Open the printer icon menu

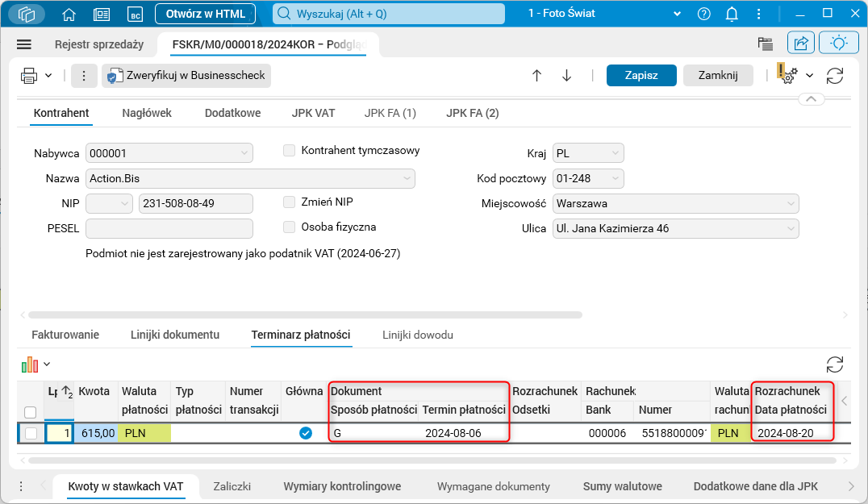click(x=28, y=75)
